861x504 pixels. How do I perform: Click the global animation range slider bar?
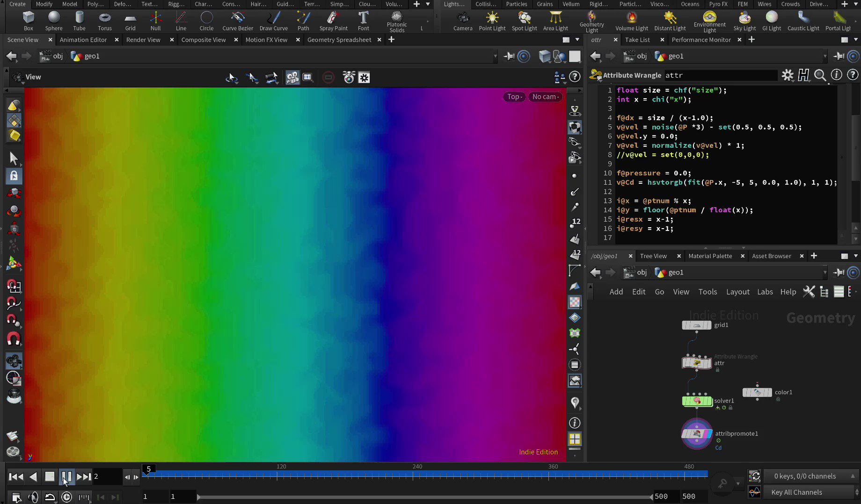point(424,497)
